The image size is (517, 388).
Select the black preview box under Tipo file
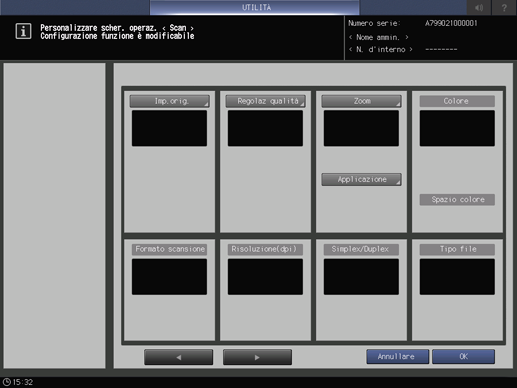click(457, 277)
